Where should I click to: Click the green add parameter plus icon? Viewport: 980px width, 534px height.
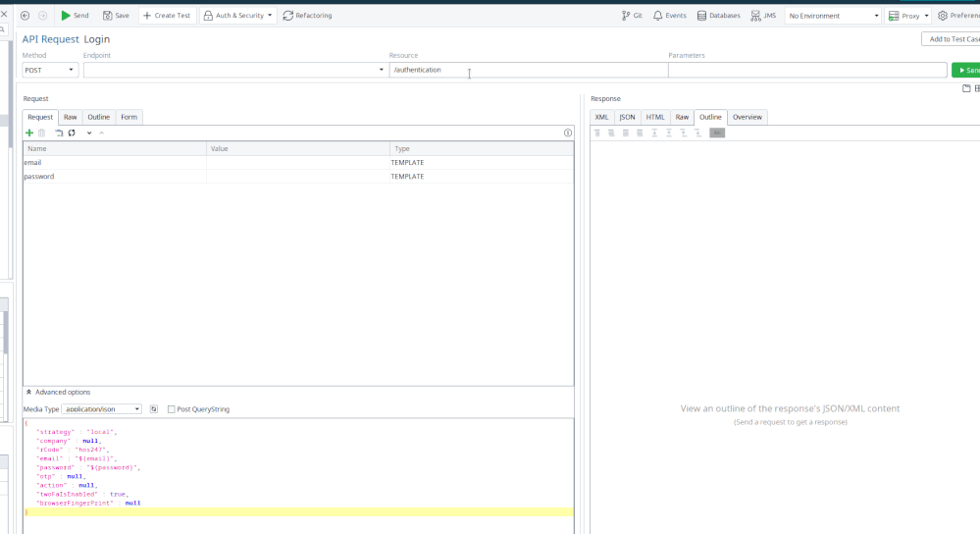point(29,133)
